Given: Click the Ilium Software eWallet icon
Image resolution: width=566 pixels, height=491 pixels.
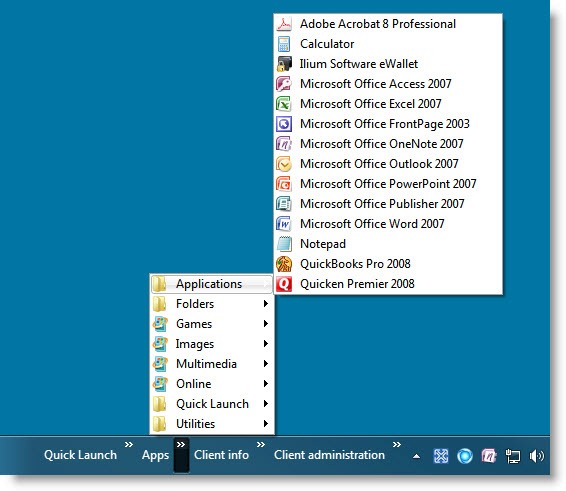Looking at the screenshot, I should 284,64.
